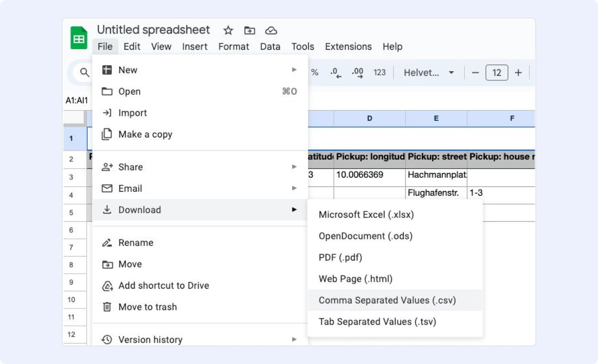Click the cell containing 10.0066369
The width and height of the screenshot is (598, 364).
(x=370, y=177)
